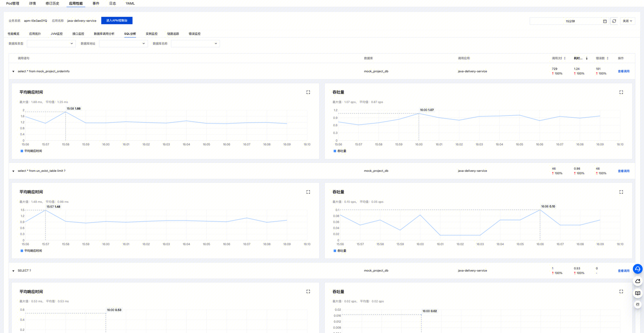Open the 应用拓扑 sub-tab
The width and height of the screenshot is (644, 333).
(x=35, y=34)
